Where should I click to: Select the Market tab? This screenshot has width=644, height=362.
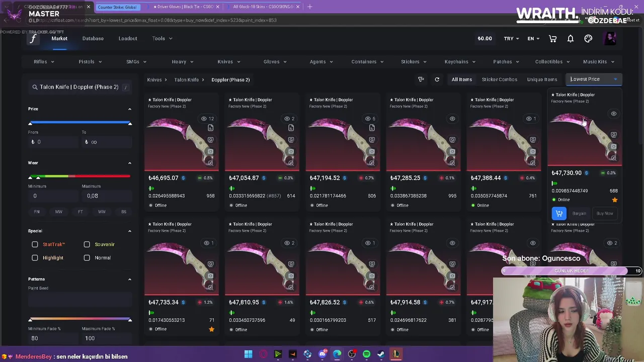59,39
